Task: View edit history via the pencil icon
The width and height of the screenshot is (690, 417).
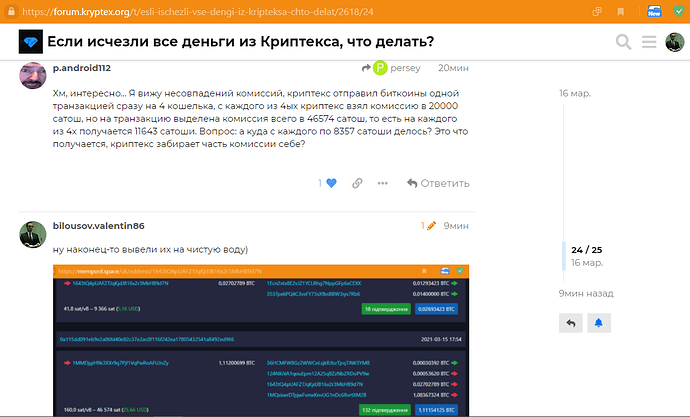Action: pyautogui.click(x=430, y=226)
